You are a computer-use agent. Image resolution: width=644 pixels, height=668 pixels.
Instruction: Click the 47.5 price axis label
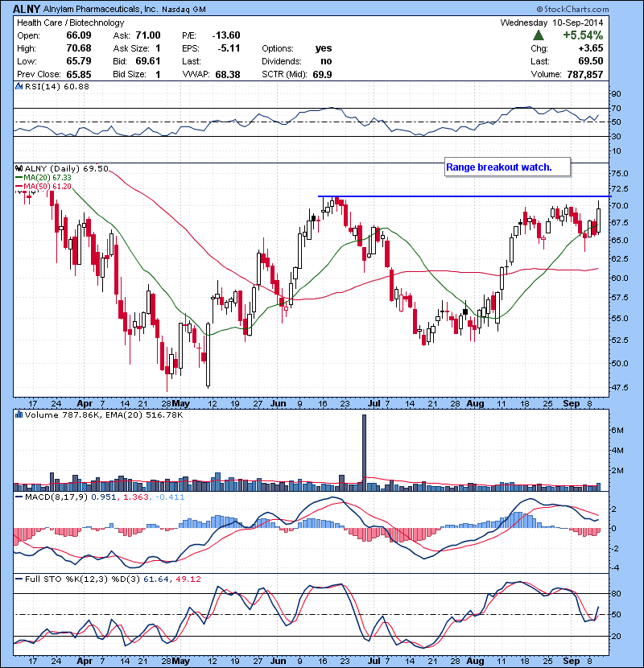tap(619, 388)
